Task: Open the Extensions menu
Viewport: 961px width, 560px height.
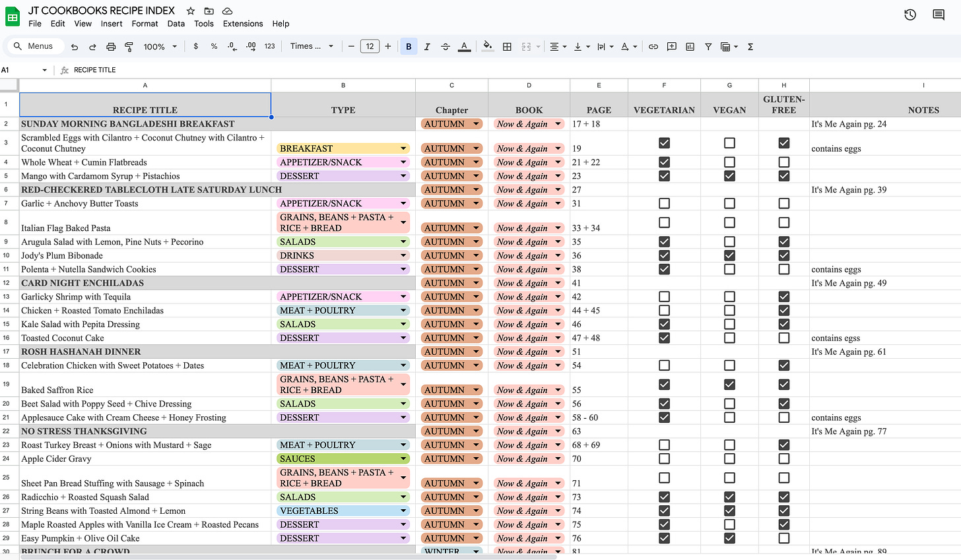Action: [243, 24]
